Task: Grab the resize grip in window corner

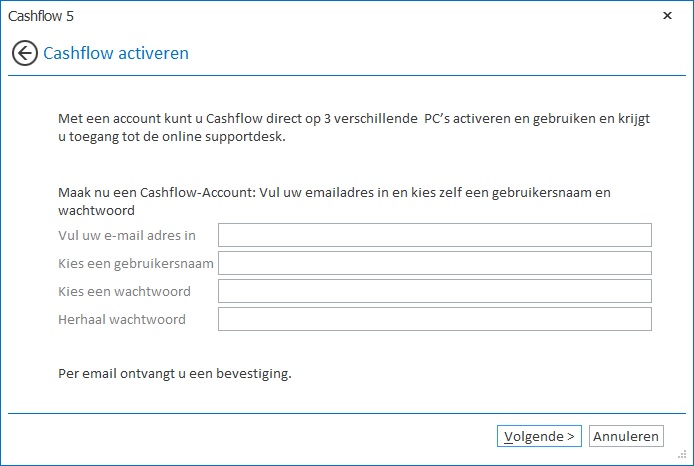Action: coord(685,458)
